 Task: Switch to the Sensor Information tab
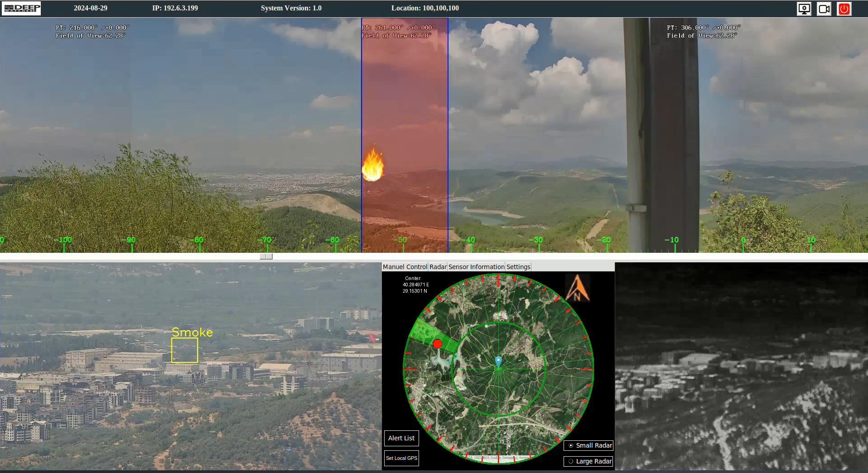(476, 267)
